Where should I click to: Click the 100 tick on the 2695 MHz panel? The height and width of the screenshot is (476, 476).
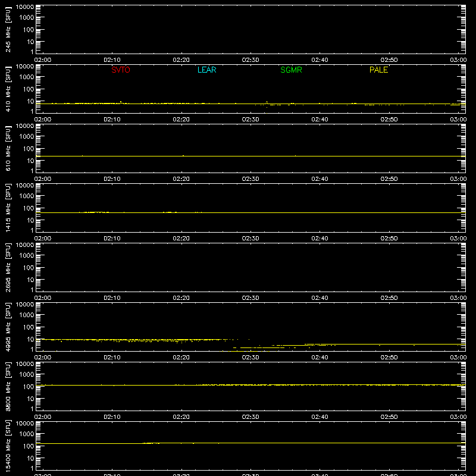click(x=29, y=268)
